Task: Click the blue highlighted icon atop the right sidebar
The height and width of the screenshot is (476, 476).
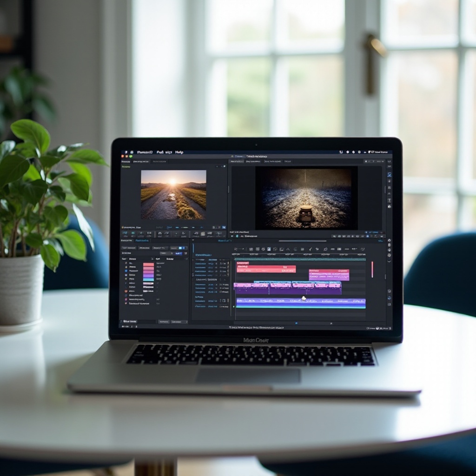Action: tap(390, 175)
